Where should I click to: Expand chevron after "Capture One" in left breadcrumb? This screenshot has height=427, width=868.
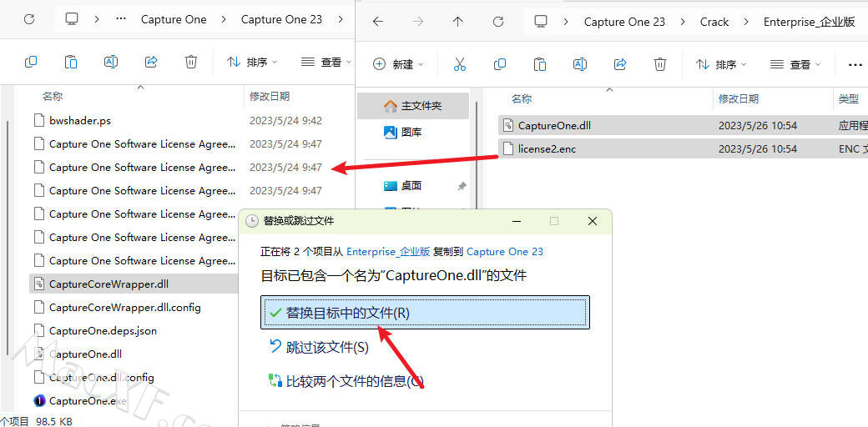click(224, 19)
